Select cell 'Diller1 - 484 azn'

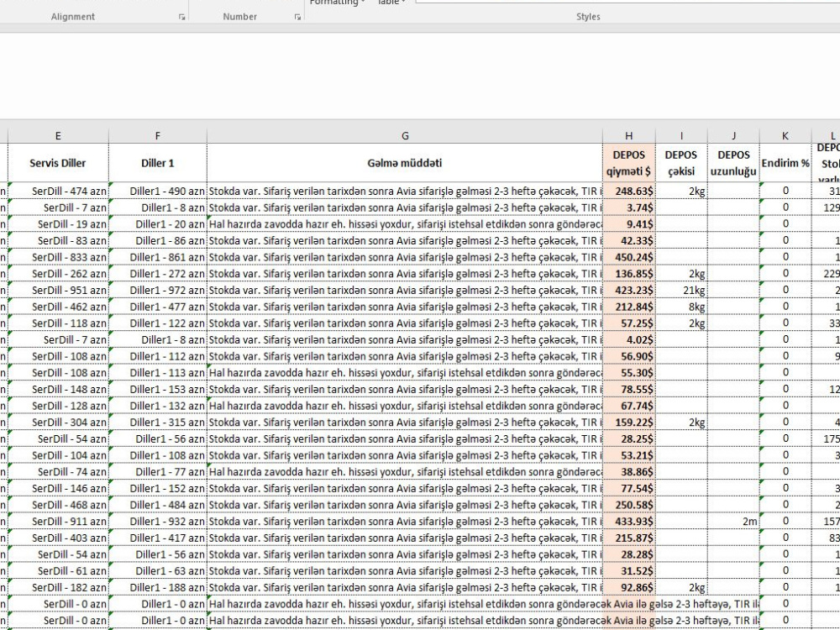[158, 505]
